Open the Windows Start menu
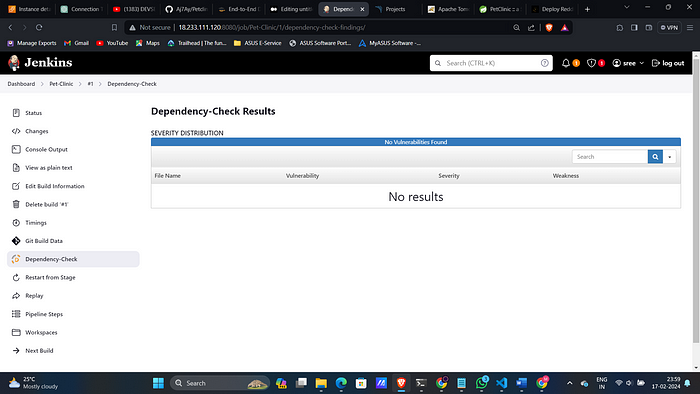 158,383
